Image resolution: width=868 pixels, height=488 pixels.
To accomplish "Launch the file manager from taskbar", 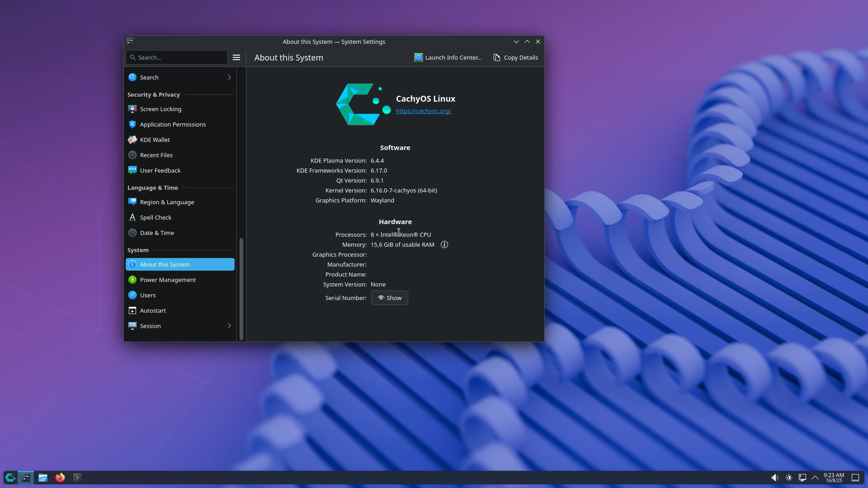I will (43, 478).
